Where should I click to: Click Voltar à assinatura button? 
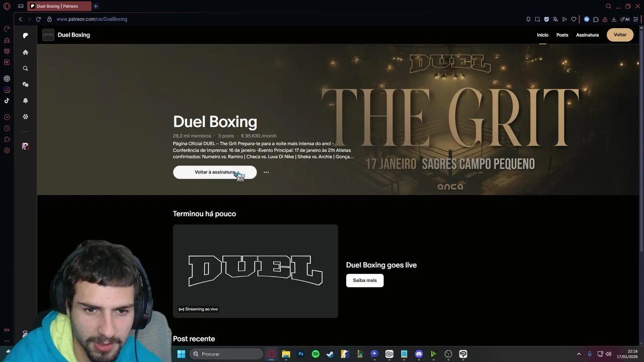(x=215, y=172)
